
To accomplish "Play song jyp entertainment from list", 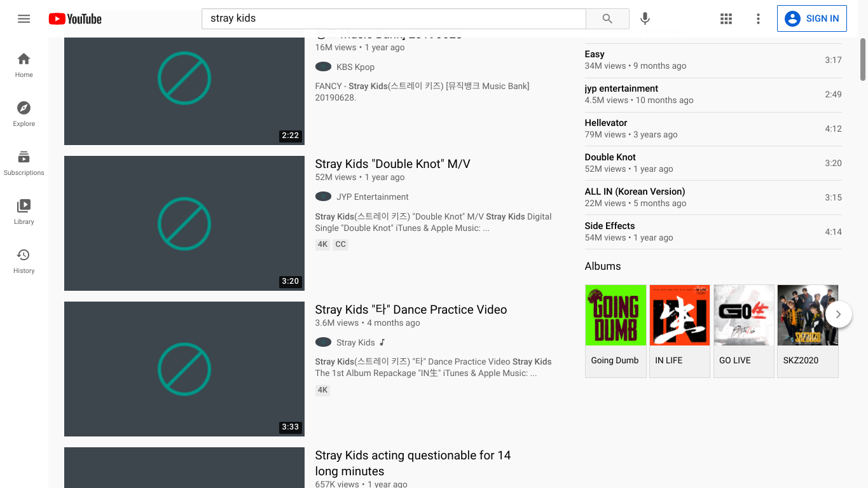I will coord(713,94).
